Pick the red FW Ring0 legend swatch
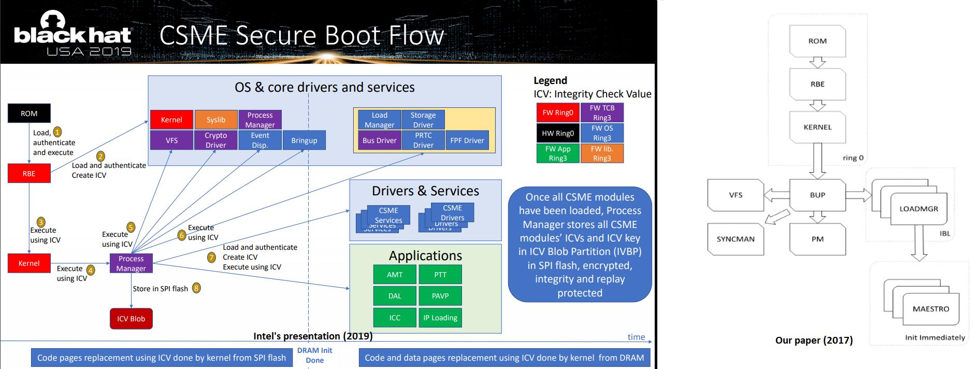Image resolution: width=980 pixels, height=369 pixels. pos(558,113)
